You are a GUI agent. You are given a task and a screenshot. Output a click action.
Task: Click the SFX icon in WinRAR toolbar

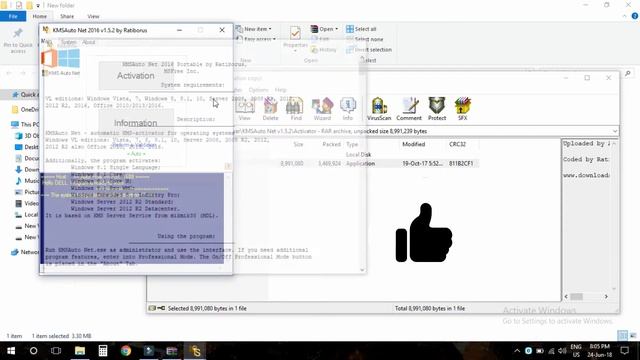coord(462,109)
